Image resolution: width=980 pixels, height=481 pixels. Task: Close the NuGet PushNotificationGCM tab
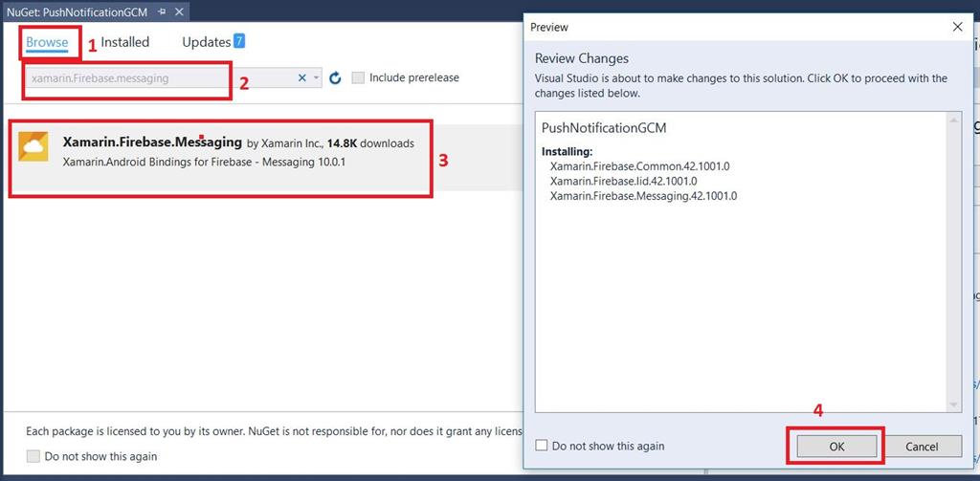pyautogui.click(x=179, y=11)
